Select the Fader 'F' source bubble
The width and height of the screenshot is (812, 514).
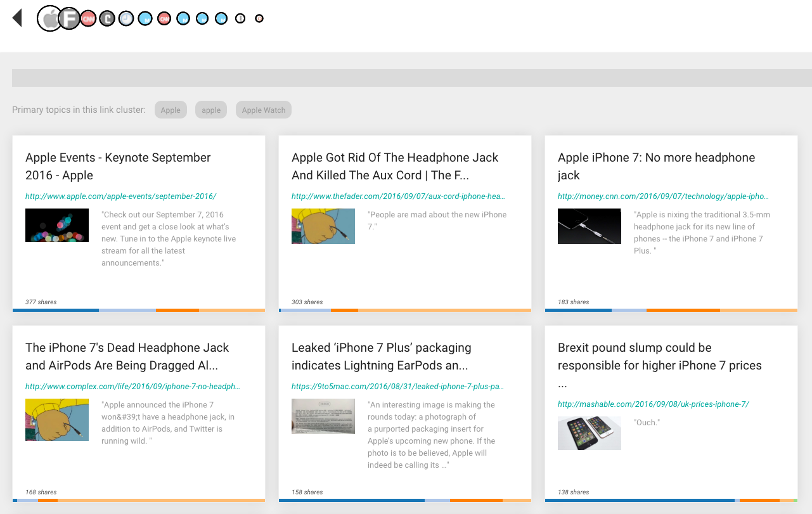[x=69, y=18]
